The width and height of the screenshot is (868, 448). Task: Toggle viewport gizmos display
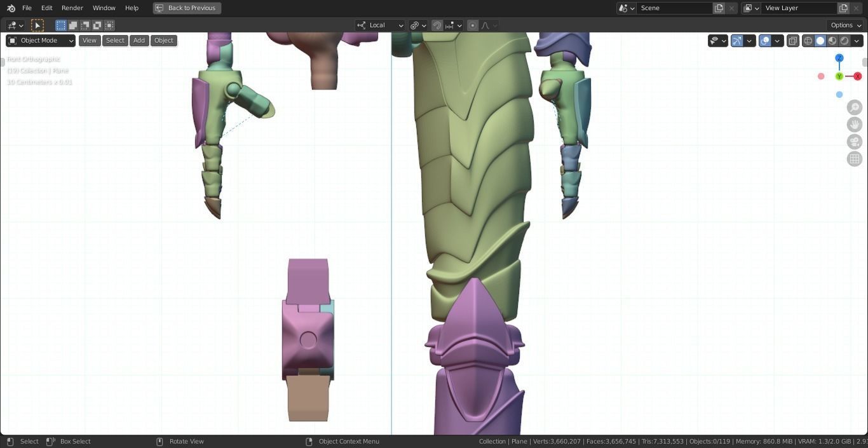point(737,41)
